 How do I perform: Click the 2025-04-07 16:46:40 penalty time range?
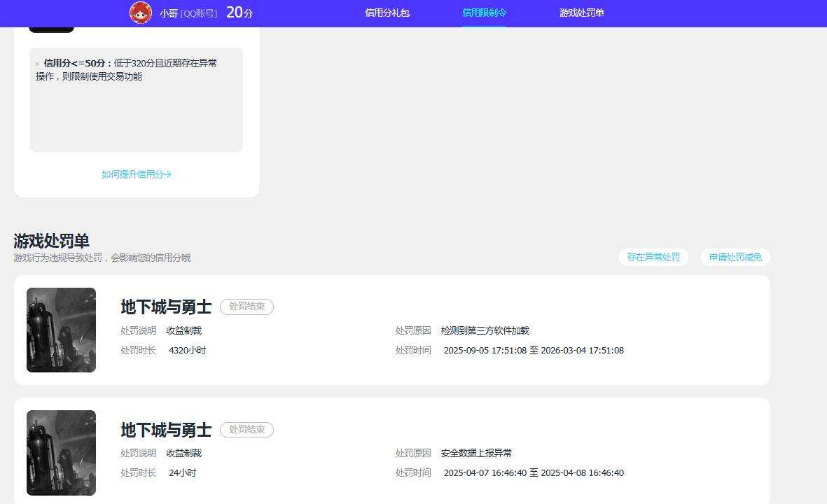coord(534,473)
